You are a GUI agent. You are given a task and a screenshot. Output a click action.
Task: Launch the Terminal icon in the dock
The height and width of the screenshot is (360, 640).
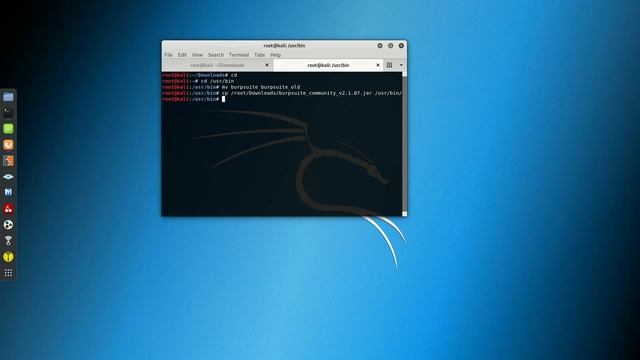coord(8,113)
